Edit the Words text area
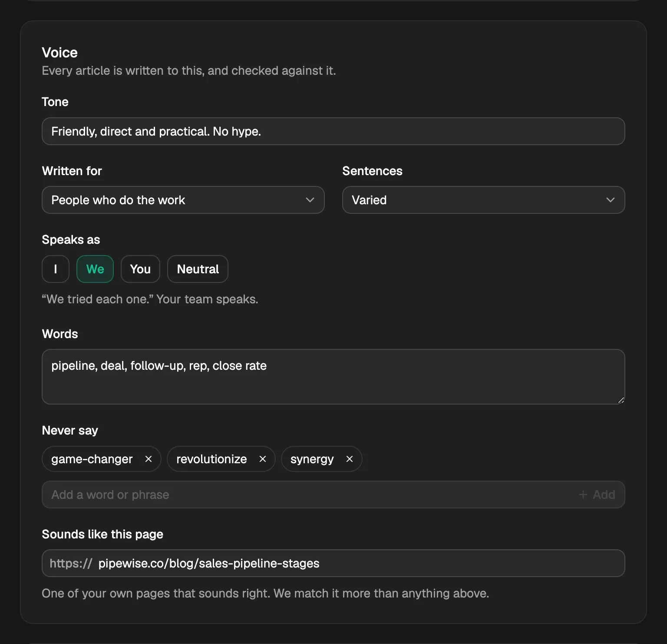Viewport: 667px width, 644px height. 333,377
